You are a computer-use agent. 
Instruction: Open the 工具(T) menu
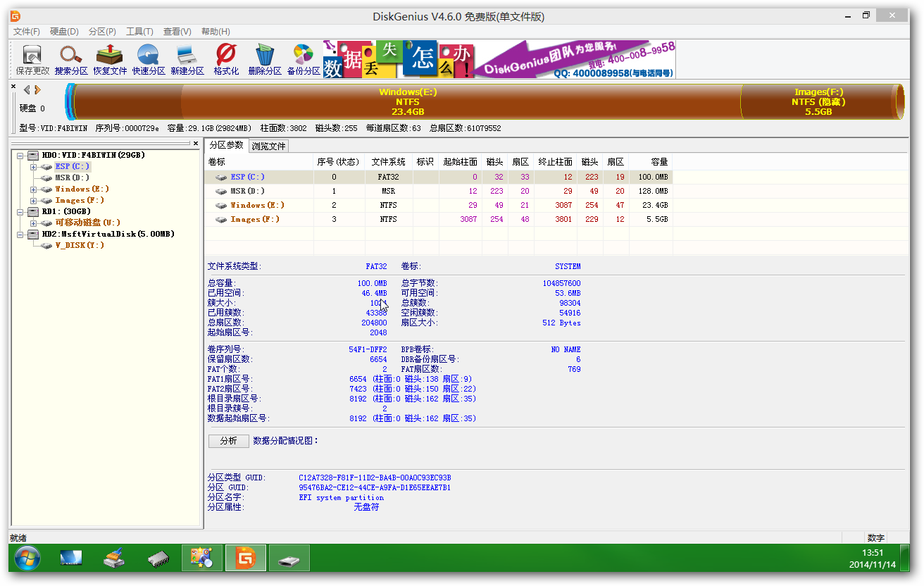139,32
